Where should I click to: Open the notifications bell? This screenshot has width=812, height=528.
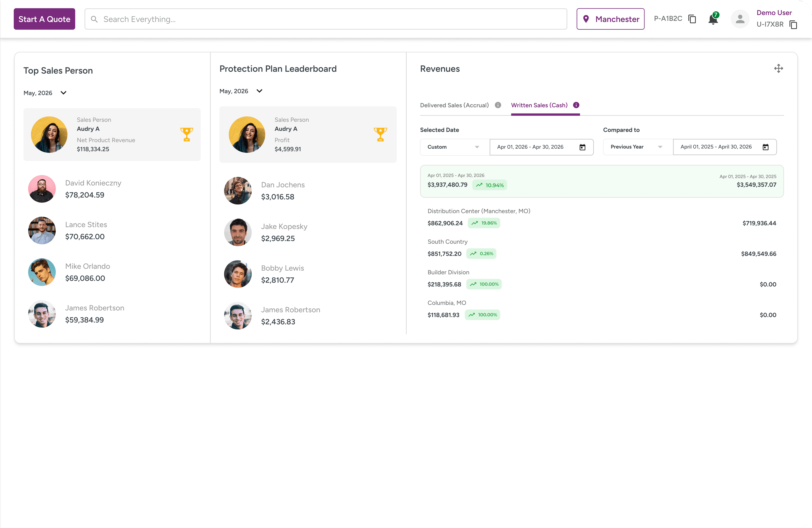713,19
